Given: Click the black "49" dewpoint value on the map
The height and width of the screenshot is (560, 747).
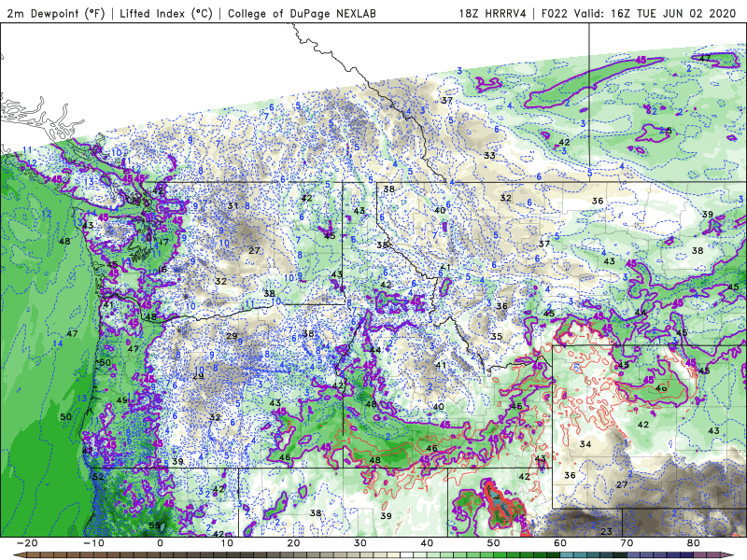Looking at the screenshot, I should click(122, 400).
